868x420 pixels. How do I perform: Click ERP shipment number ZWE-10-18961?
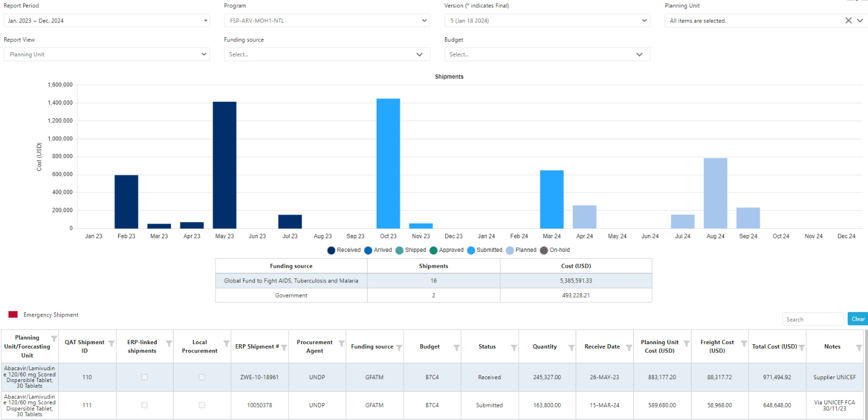[260, 377]
